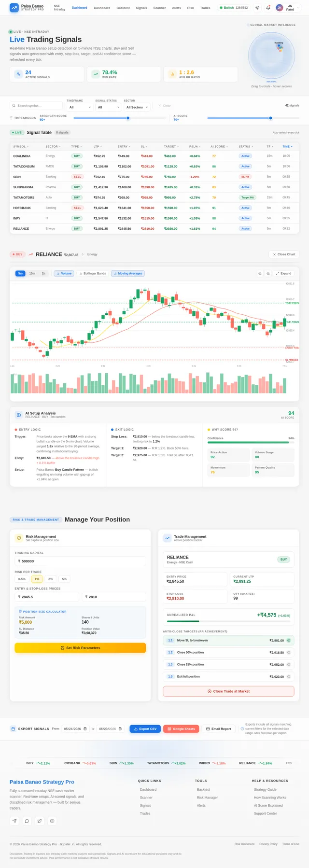Open the chat social icon in footer
Image resolution: width=309 pixels, height=868 pixels.
pos(27,821)
